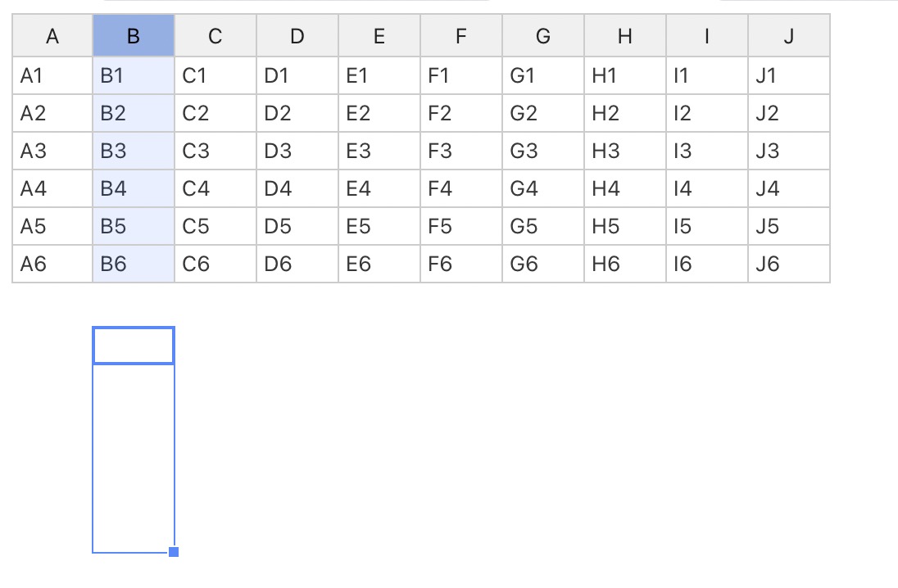898x588 pixels.
Task: Click cell I6 in the table
Action: (x=707, y=264)
